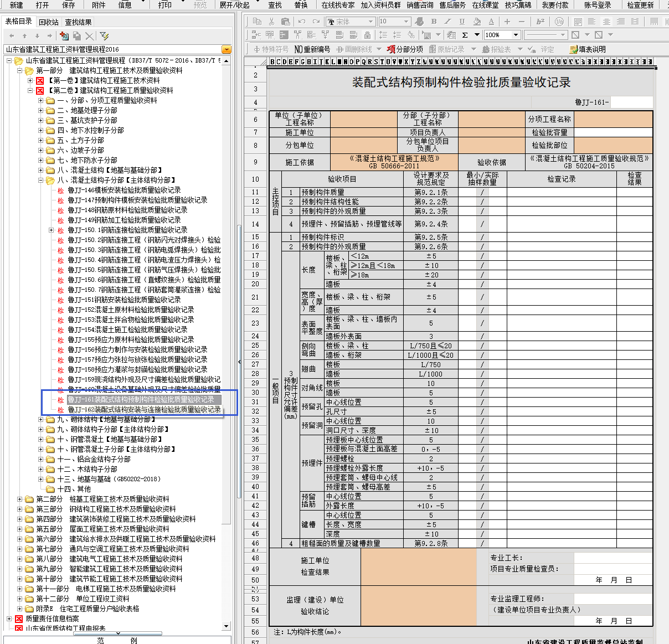This screenshot has width=669, height=644.
Task: Click 我要付款 button
Action: pos(555,4)
